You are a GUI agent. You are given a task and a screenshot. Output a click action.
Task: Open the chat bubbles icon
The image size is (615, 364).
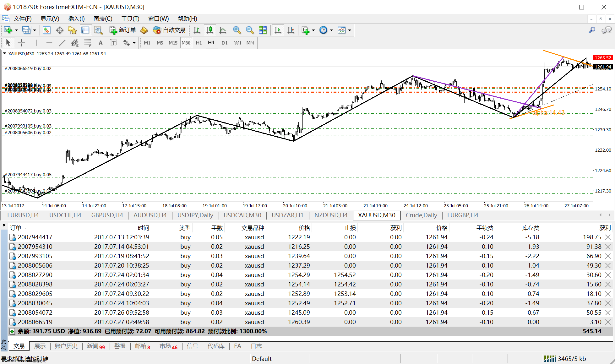[x=606, y=30]
